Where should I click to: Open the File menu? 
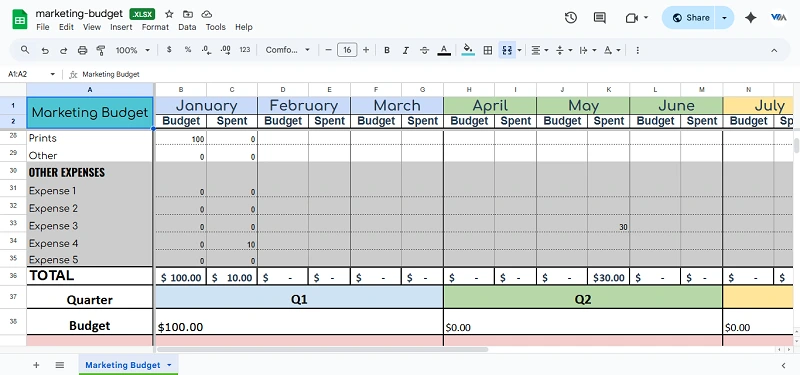[x=43, y=27]
